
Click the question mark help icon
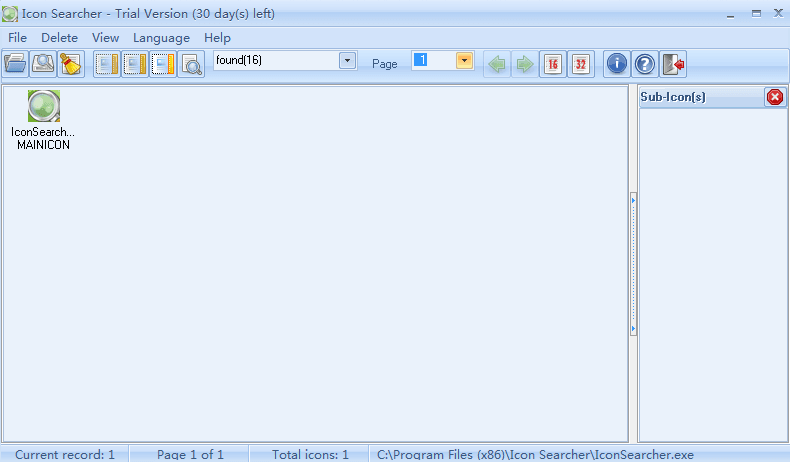coord(645,64)
